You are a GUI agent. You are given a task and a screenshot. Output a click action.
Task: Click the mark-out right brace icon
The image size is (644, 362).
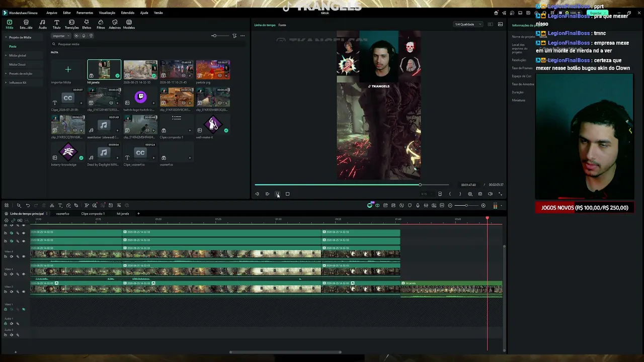tap(460, 194)
